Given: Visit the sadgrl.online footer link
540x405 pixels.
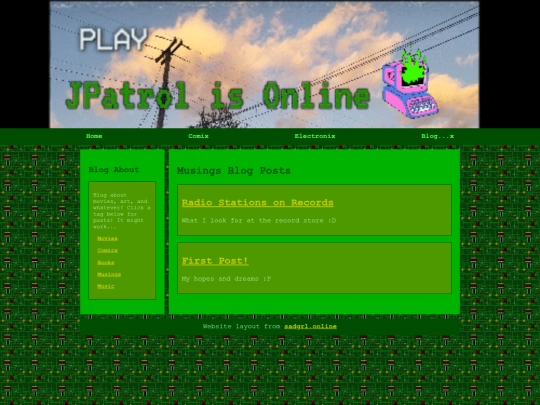Looking at the screenshot, I should [x=310, y=326].
